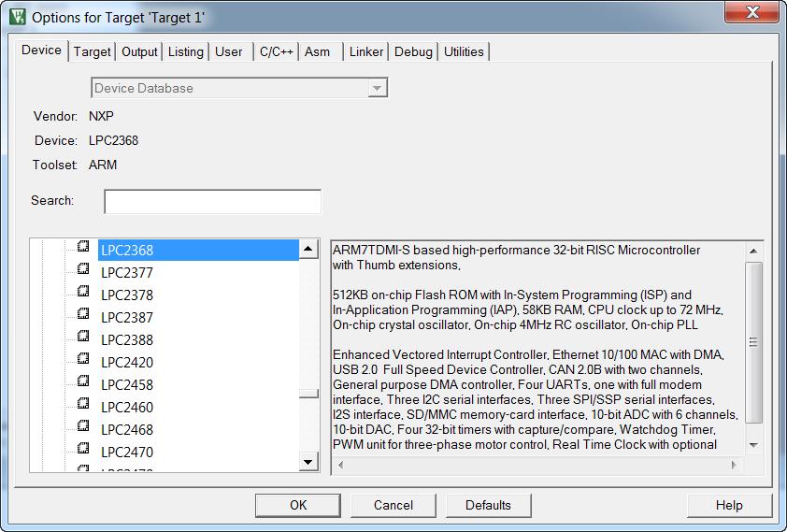Switch to the Target tab
The height and width of the screenshot is (532, 787).
[x=92, y=51]
